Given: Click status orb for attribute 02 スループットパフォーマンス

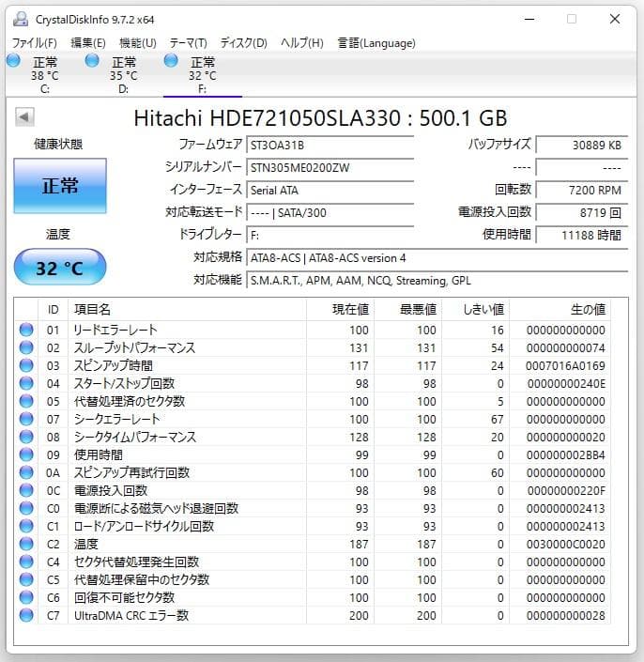Looking at the screenshot, I should point(26,347).
